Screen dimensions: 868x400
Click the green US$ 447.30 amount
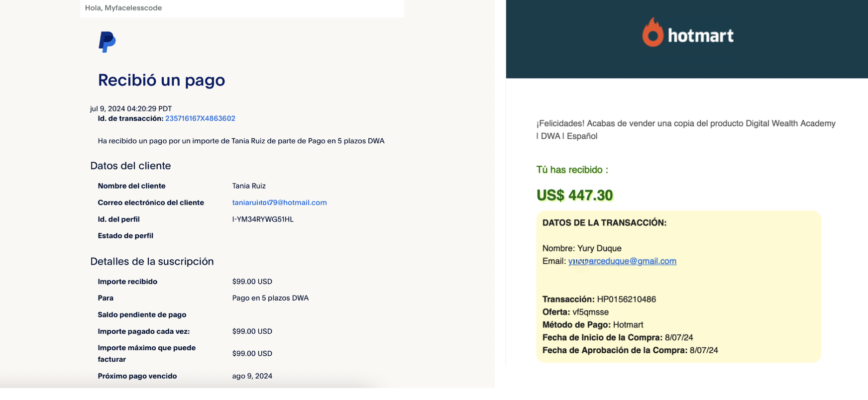574,195
